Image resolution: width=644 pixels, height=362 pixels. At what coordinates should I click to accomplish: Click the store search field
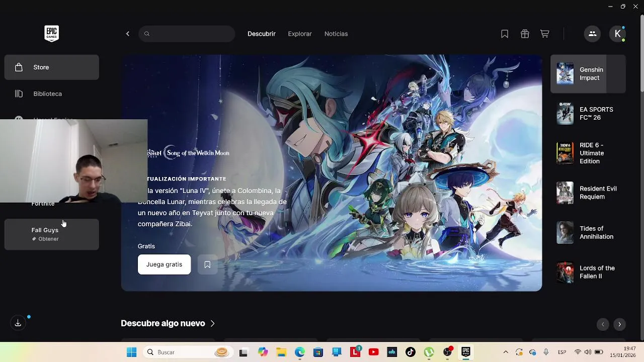(x=187, y=34)
